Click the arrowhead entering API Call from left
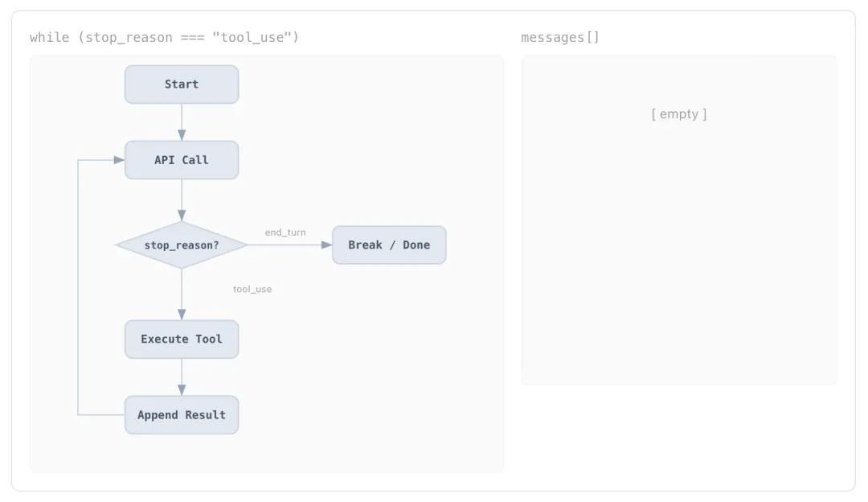 119,160
